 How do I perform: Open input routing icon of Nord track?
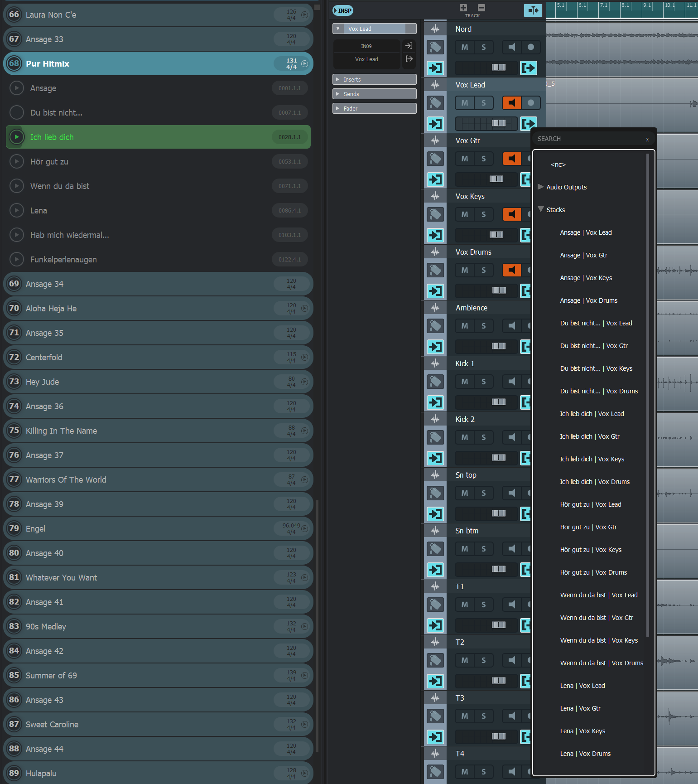[435, 68]
